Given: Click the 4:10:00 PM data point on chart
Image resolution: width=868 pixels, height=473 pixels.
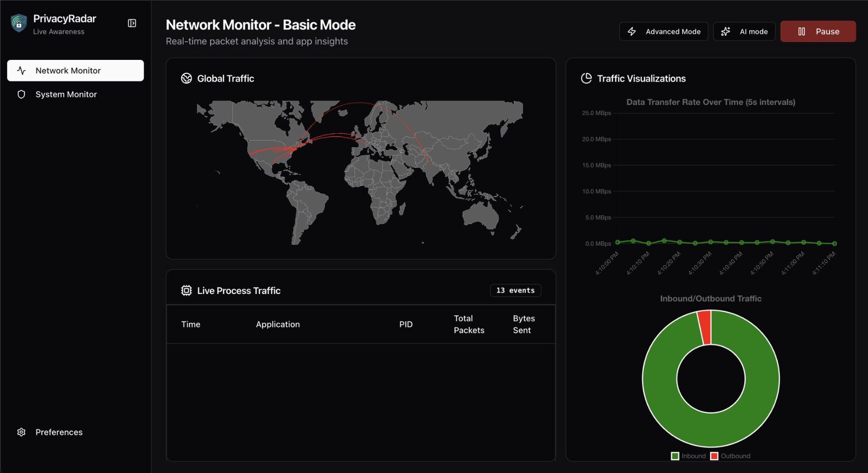Looking at the screenshot, I should coord(618,242).
